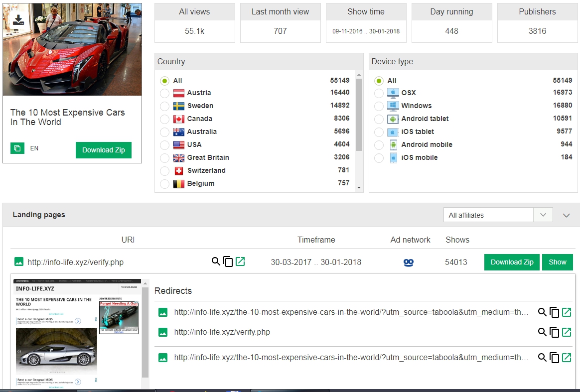580x392 pixels.
Task: Click the search icon in verify.php landing row
Action: coord(216,261)
